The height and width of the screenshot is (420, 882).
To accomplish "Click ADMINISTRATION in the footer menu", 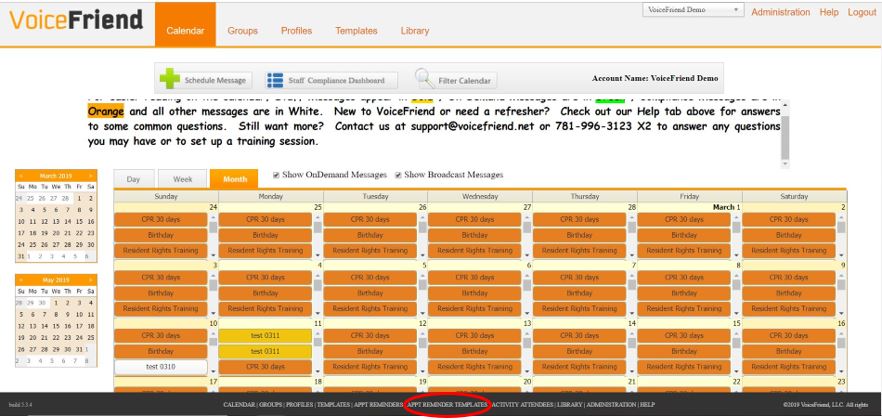I will tap(611, 404).
